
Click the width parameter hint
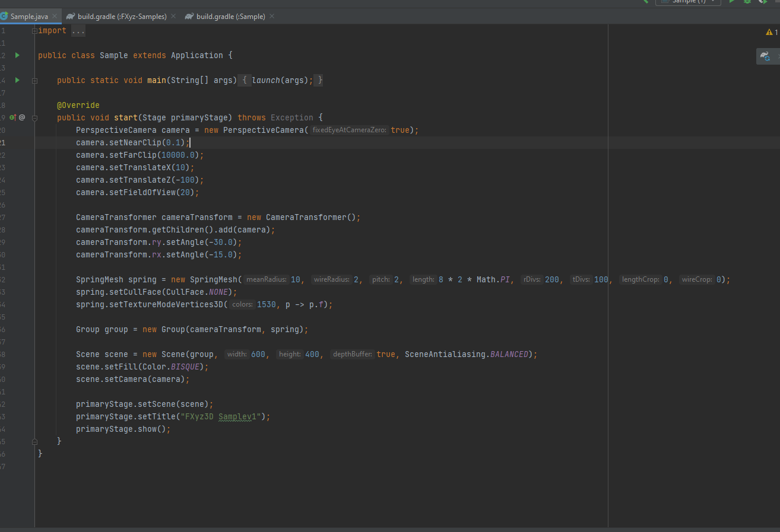coord(237,354)
